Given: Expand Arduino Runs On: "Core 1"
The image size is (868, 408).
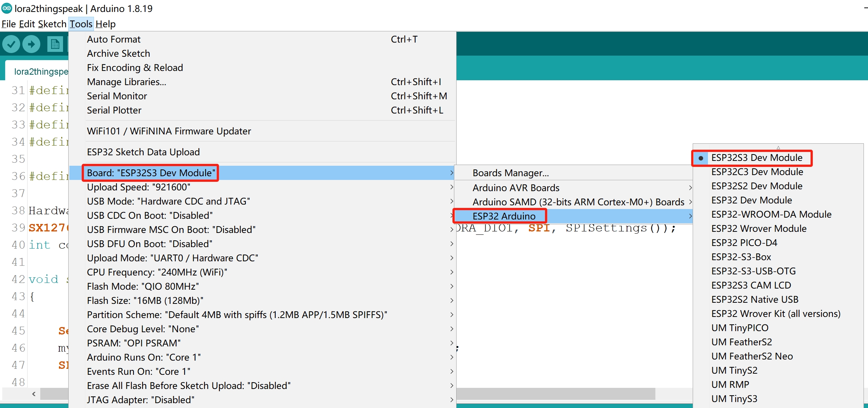Looking at the screenshot, I should (263, 357).
